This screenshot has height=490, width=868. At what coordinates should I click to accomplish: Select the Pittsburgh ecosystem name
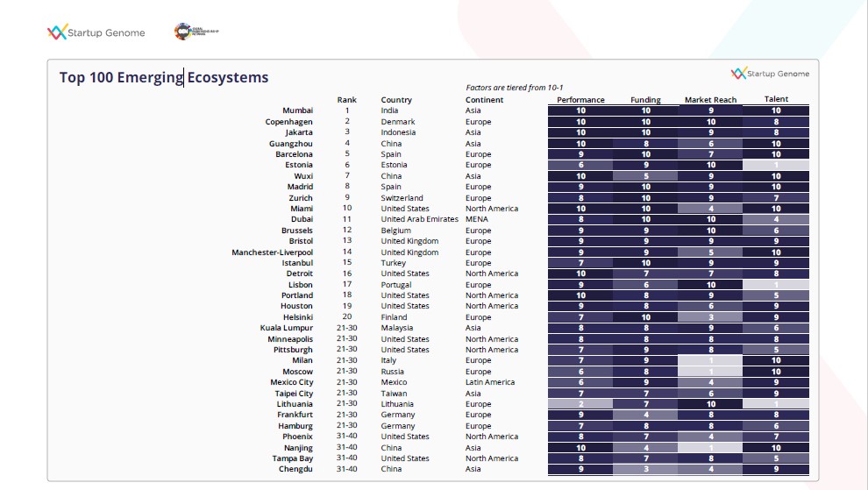click(x=294, y=350)
